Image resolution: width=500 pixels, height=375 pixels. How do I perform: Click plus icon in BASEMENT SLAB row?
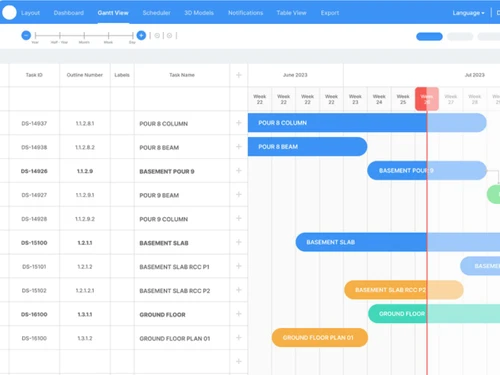tap(239, 242)
